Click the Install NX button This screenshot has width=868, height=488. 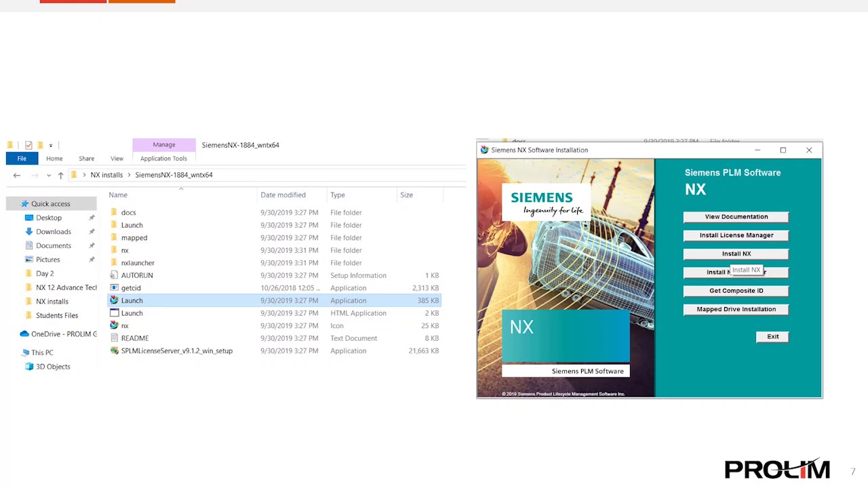pos(736,253)
